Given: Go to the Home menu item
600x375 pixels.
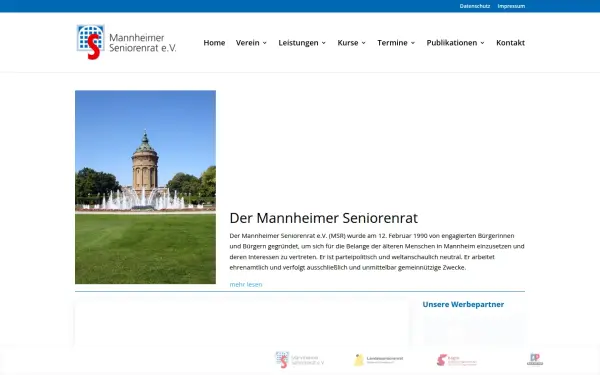Looking at the screenshot, I should pyautogui.click(x=214, y=43).
